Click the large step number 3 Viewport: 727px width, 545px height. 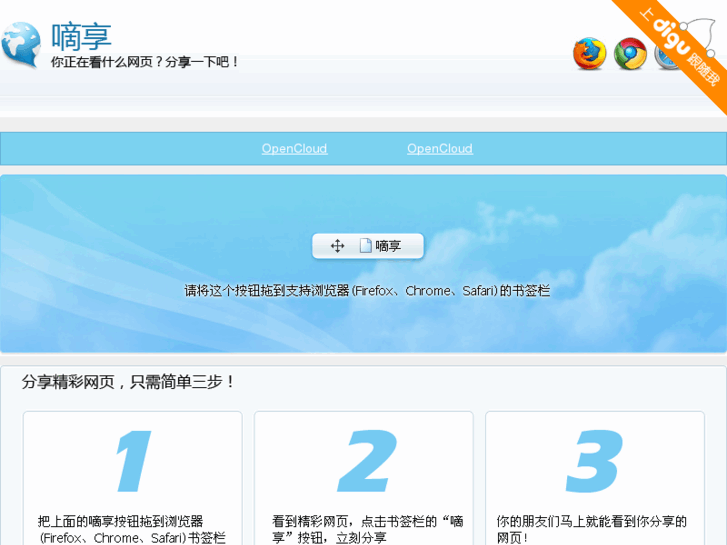click(x=594, y=461)
